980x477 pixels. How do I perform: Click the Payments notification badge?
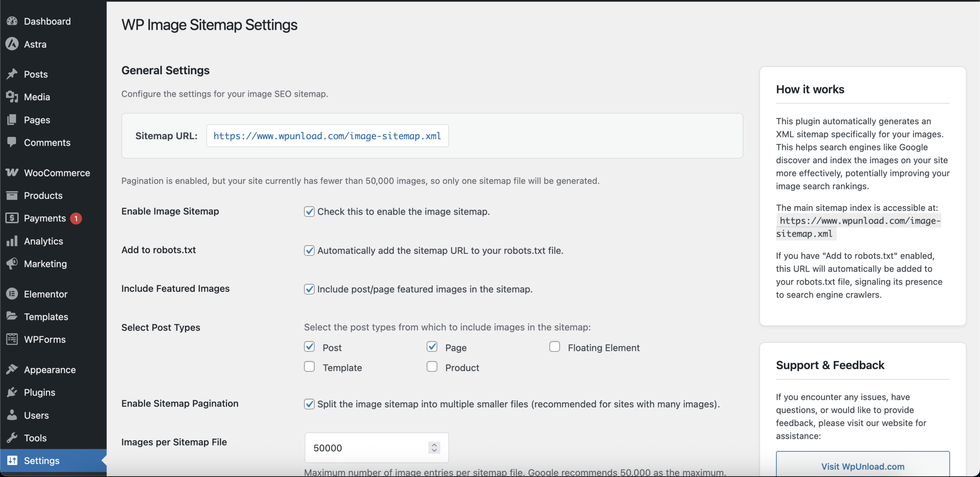tap(76, 218)
